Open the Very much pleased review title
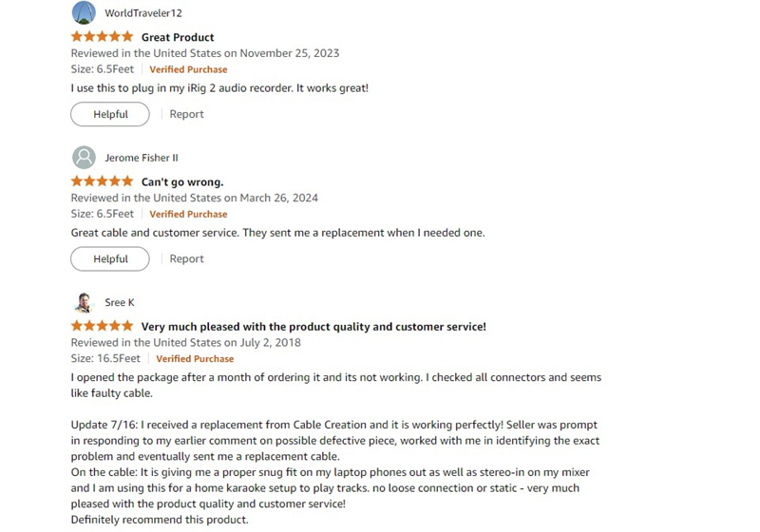This screenshot has width=760, height=532. (313, 326)
